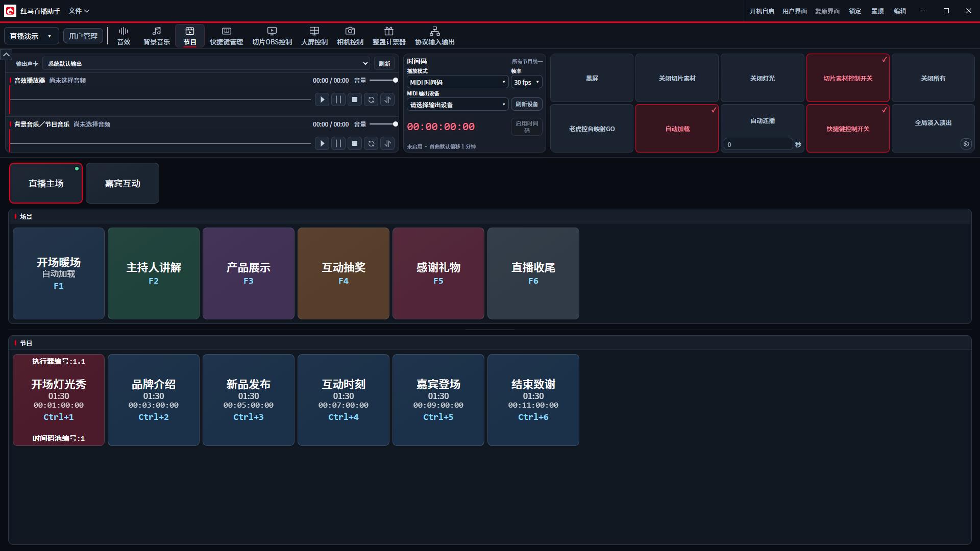Open the 相机控制 camera control icon
The width and height of the screenshot is (980, 551).
[x=350, y=36]
